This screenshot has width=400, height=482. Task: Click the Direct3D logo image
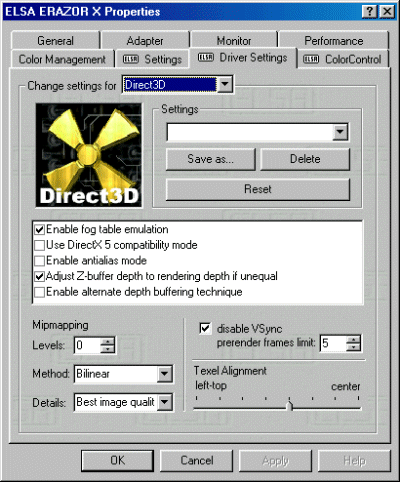pyautogui.click(x=89, y=155)
